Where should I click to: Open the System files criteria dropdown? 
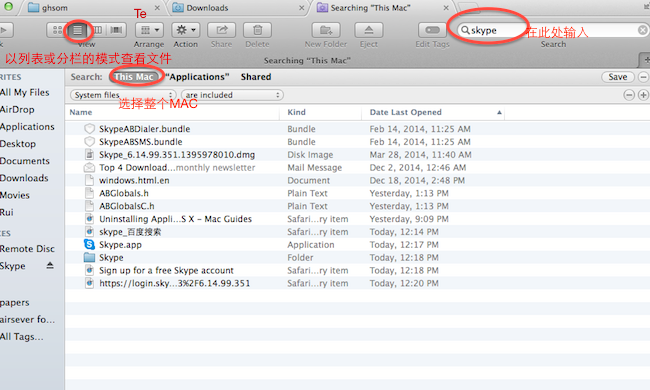123,95
